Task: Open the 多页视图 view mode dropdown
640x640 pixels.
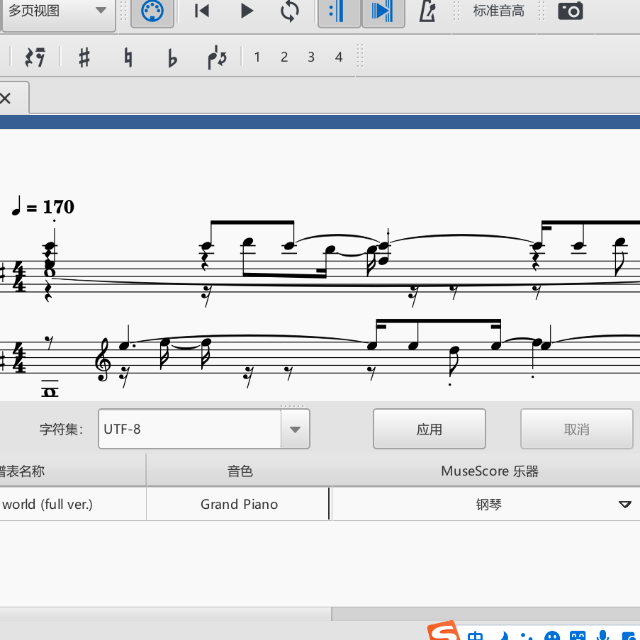Action: pos(58,11)
